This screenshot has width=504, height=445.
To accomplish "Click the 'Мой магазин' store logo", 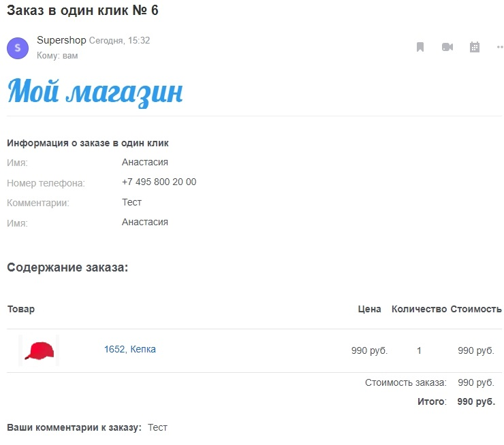I will 95,92.
